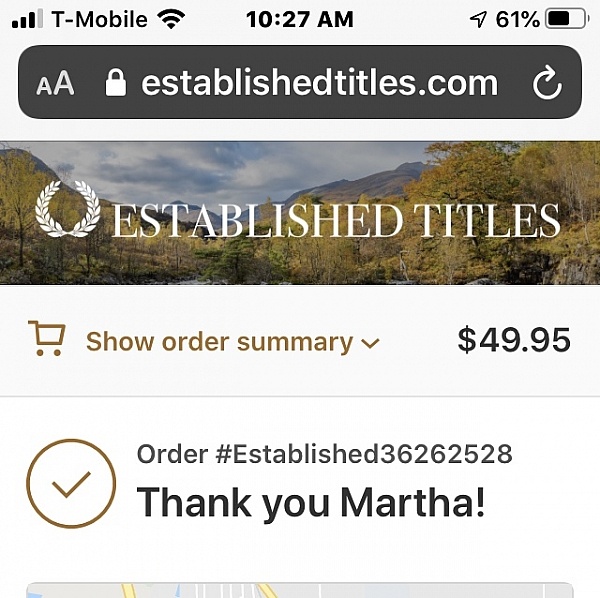Viewport: 600px width, 598px height.
Task: Tap the order number Established36262528
Action: 324,454
